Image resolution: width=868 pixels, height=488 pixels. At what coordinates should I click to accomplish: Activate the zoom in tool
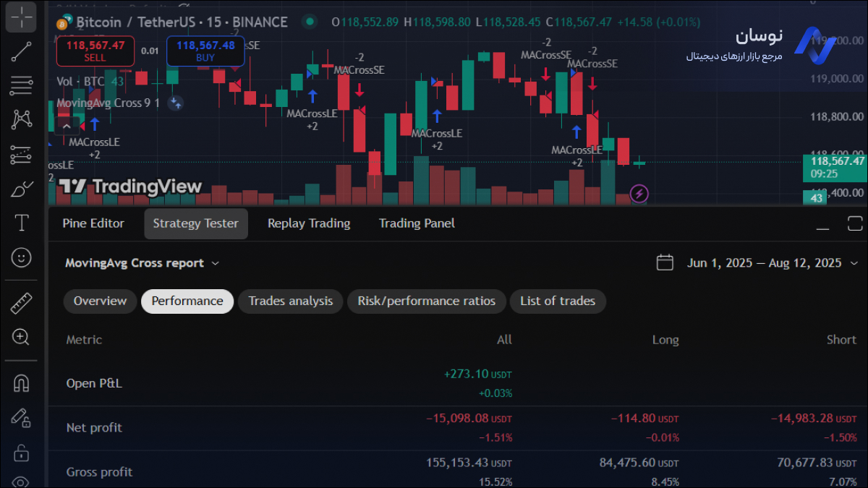22,337
